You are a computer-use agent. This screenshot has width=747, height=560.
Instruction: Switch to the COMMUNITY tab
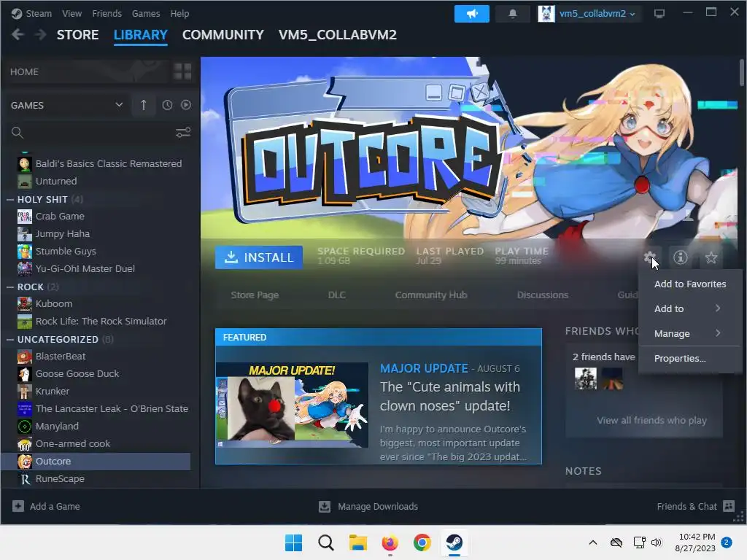[223, 35]
